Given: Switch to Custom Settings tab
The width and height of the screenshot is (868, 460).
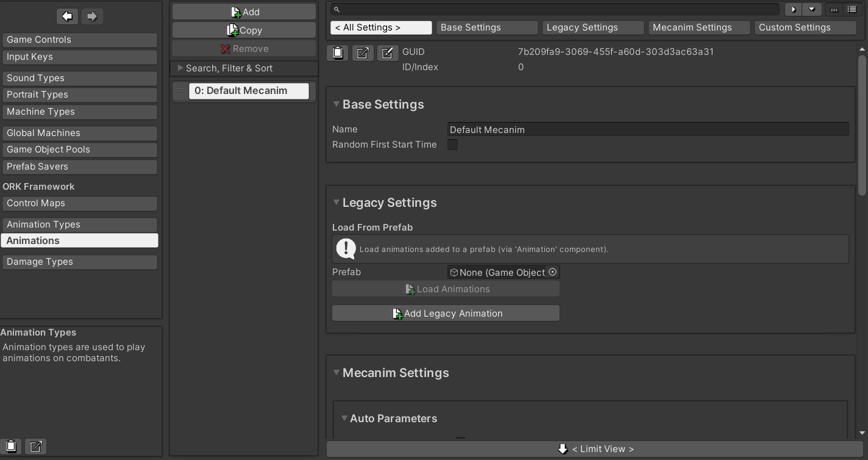Looking at the screenshot, I should (x=805, y=27).
